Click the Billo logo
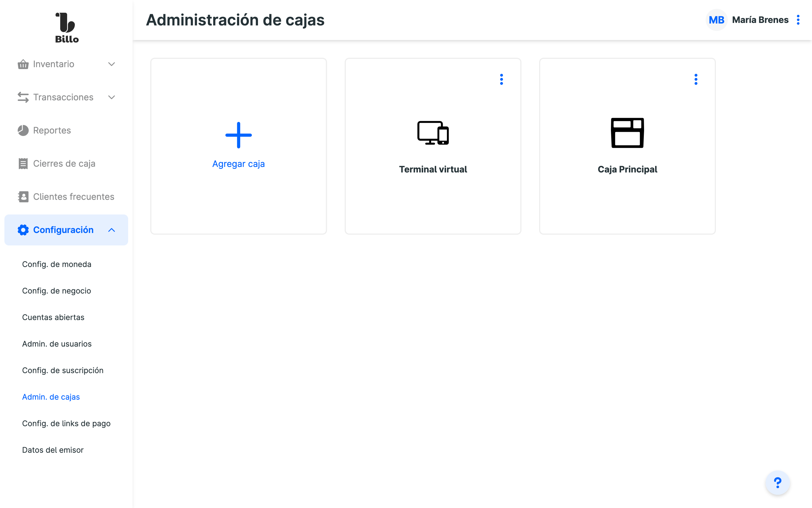Screen dimensions: 812x508 point(67,28)
